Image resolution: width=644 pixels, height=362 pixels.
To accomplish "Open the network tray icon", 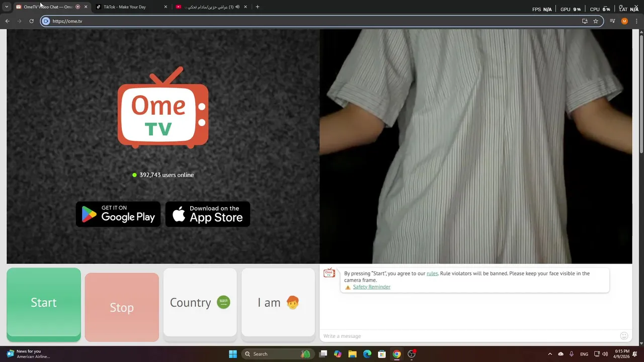I will tap(597, 354).
